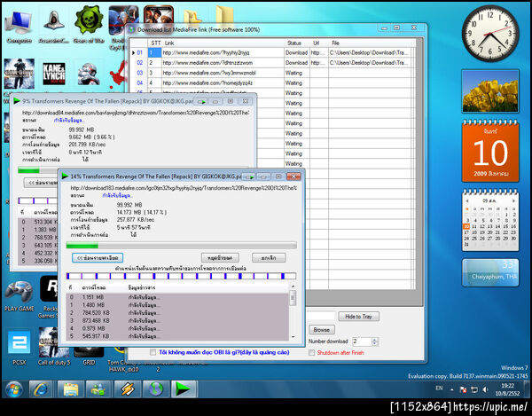Pause the 14% Transformers download
The image size is (532, 416).
tap(220, 258)
